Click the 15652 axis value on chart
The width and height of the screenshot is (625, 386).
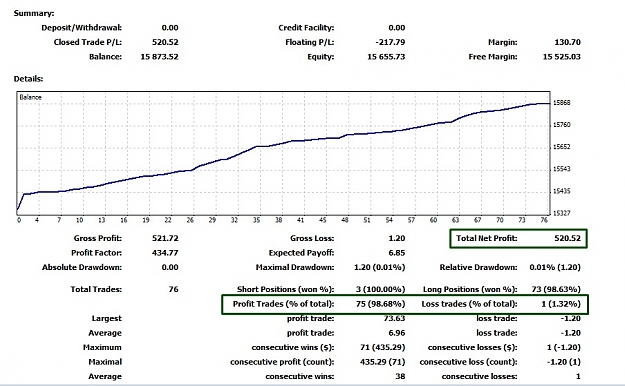(x=562, y=147)
